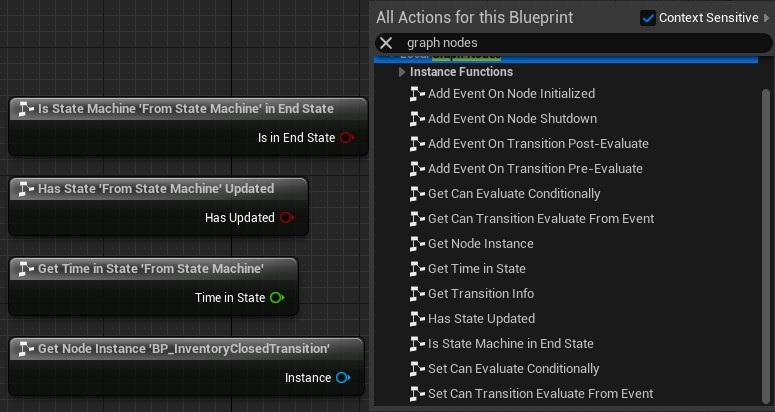Clear the search box with the X icon
Image resolution: width=775 pixels, height=412 pixels.
(386, 43)
